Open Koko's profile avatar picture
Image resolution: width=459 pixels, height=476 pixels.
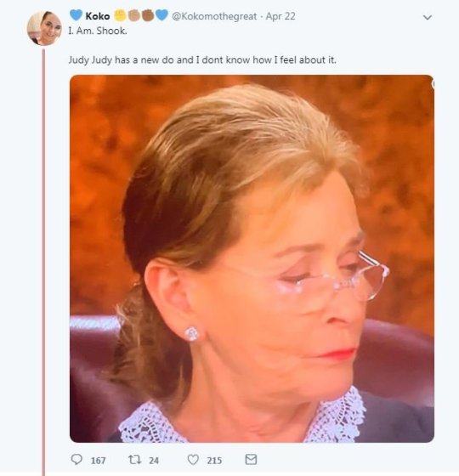44,28
